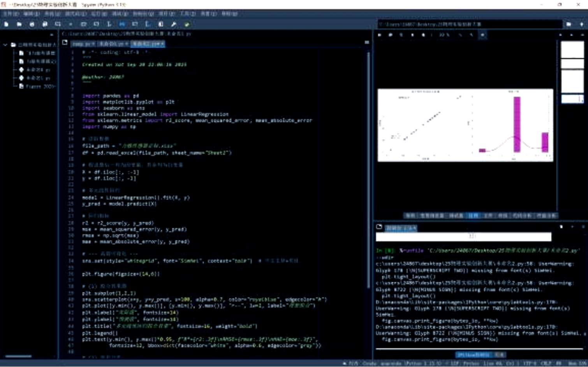Click browse working directory folder icon
Viewport: 588px width, 367px height.
coord(569,24)
